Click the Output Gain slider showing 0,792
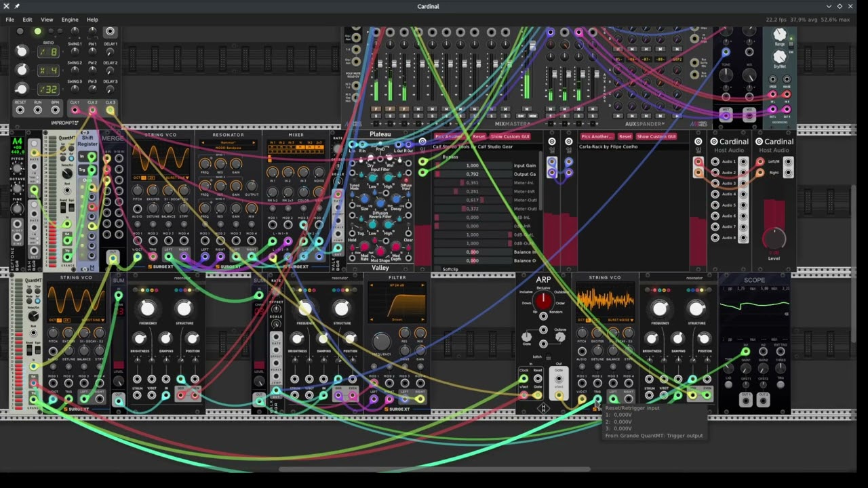 click(x=473, y=174)
